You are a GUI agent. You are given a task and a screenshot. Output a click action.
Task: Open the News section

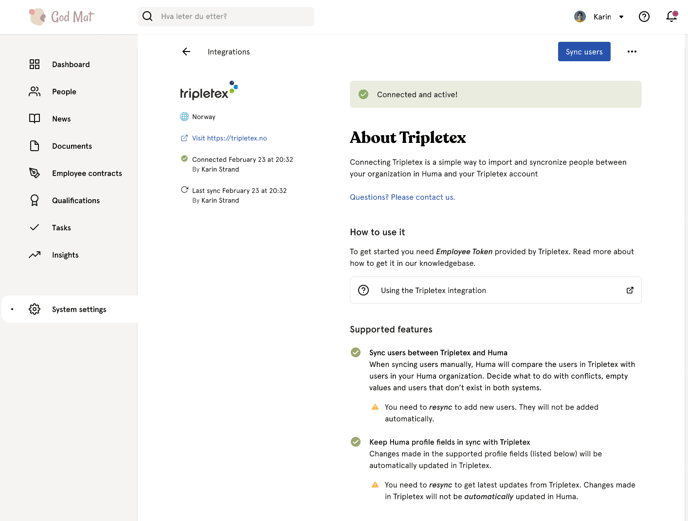pyautogui.click(x=61, y=119)
